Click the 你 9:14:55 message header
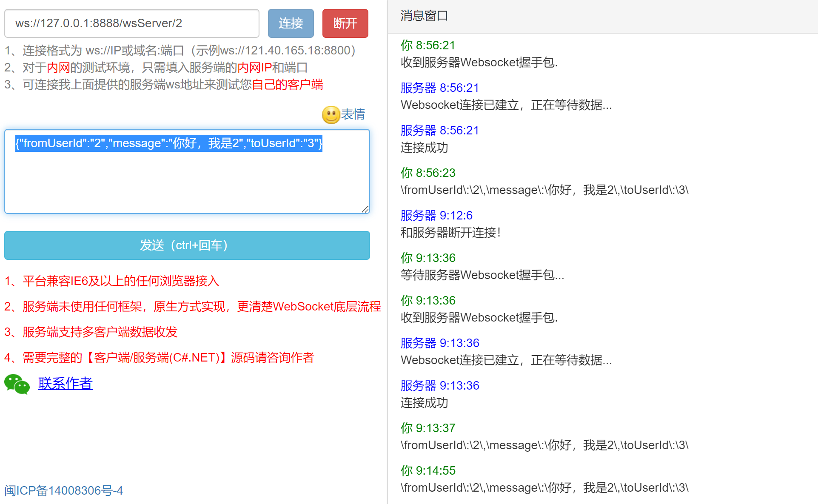 click(428, 470)
